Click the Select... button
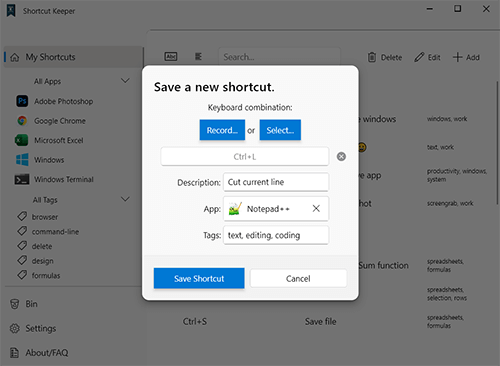Viewport: 500px width, 366px height. (280, 130)
